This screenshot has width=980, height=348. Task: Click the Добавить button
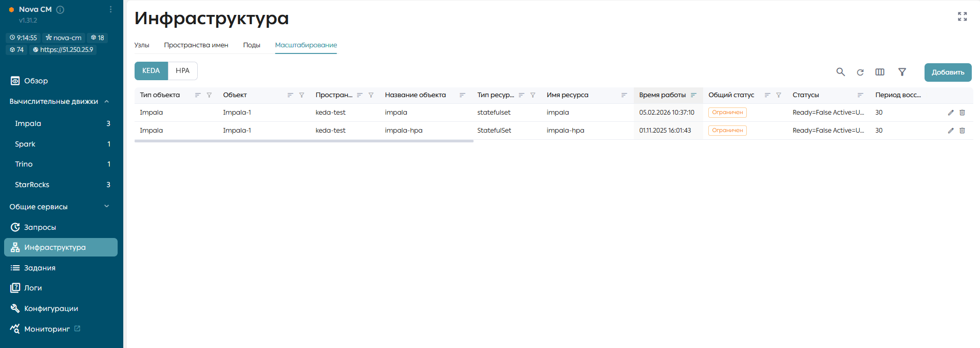pyautogui.click(x=948, y=72)
